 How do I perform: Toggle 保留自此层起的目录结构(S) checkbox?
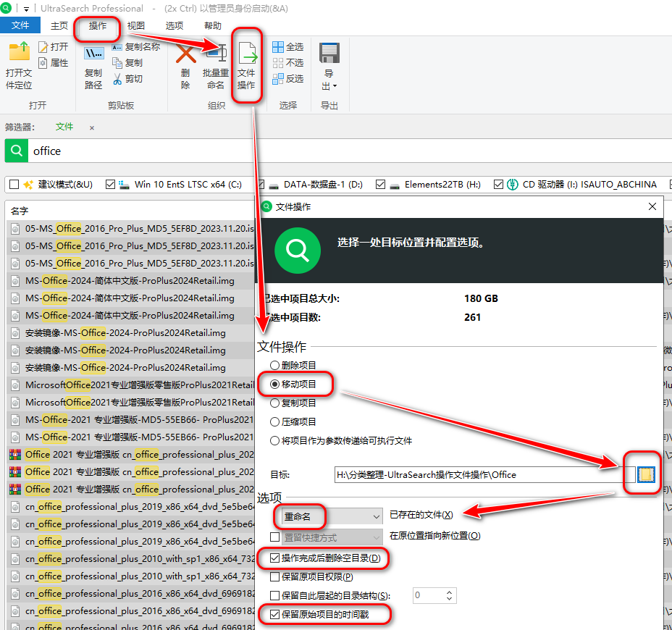click(274, 596)
